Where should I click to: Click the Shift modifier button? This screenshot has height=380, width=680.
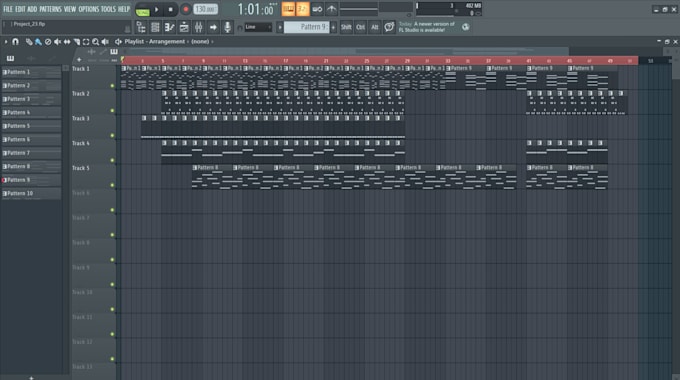click(x=346, y=27)
